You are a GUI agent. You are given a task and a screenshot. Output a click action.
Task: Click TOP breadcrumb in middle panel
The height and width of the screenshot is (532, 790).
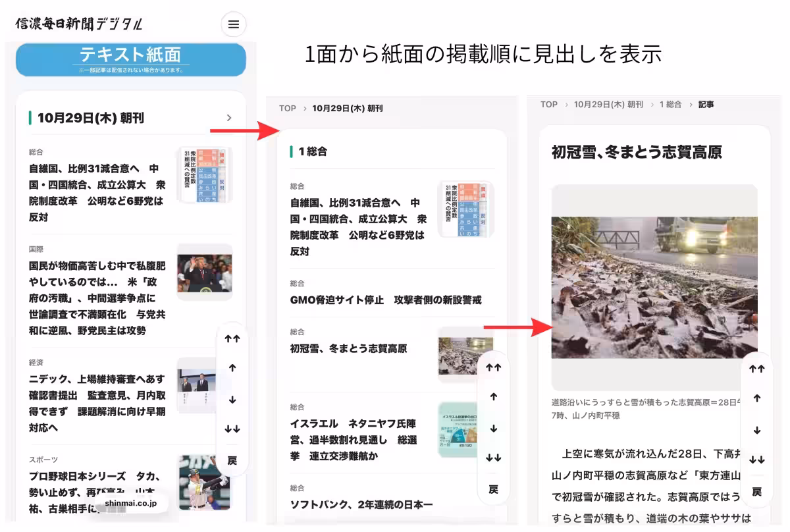point(288,108)
